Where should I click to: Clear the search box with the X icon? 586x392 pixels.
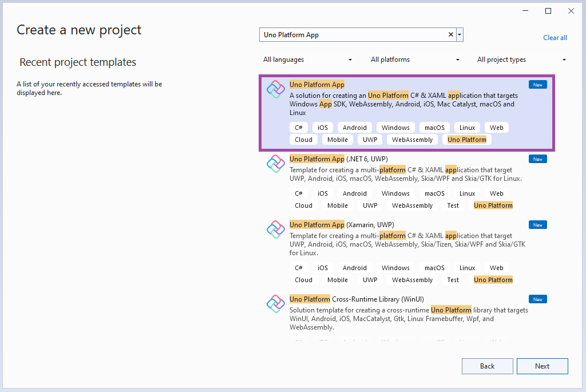(451, 35)
